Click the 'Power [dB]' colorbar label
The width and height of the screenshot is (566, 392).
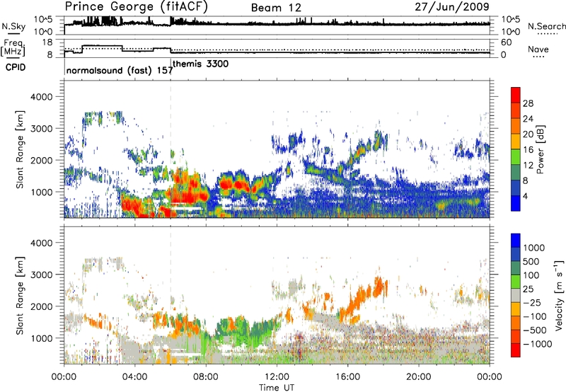click(x=541, y=149)
